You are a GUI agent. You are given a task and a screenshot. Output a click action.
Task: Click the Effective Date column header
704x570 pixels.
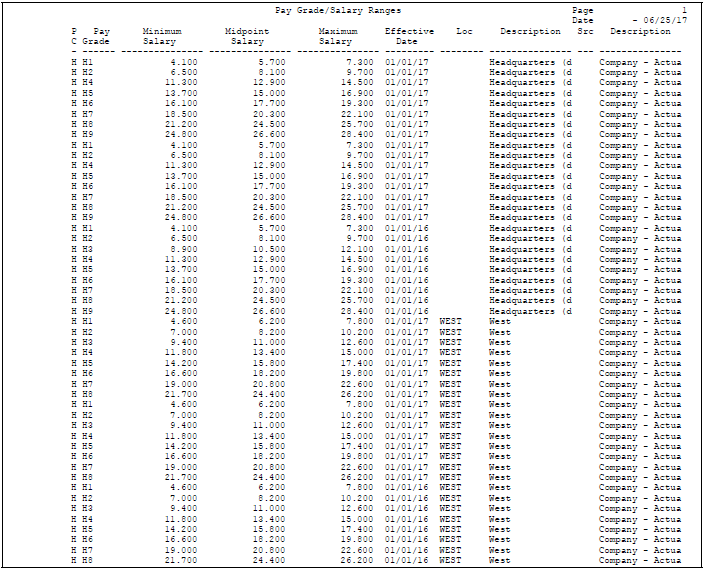409,36
